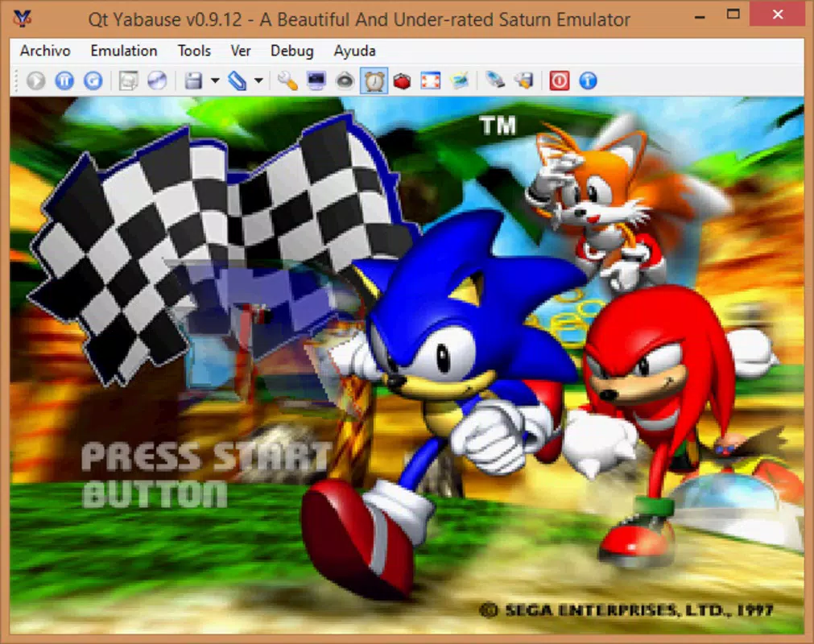Screen dimensions: 814x644
Task: Click the Yabause logo in title bar
Action: (x=23, y=19)
